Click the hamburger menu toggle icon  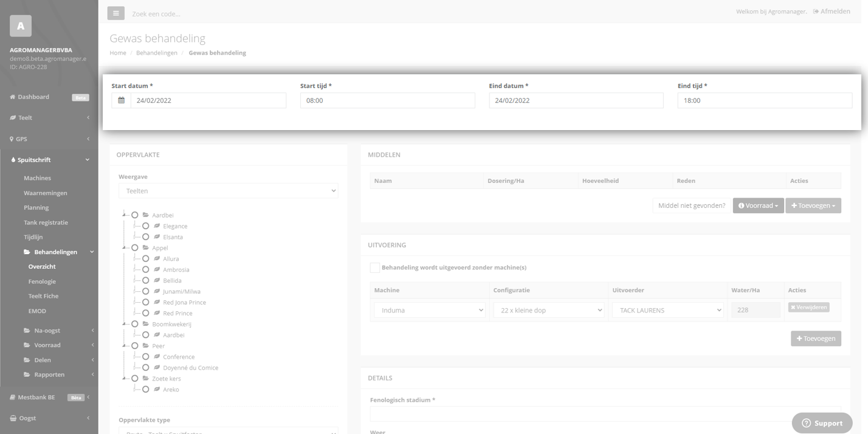[115, 13]
